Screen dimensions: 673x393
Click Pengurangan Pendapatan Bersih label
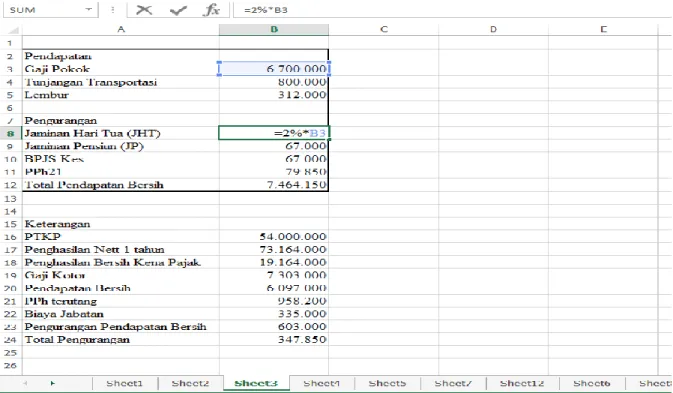pyautogui.click(x=121, y=327)
